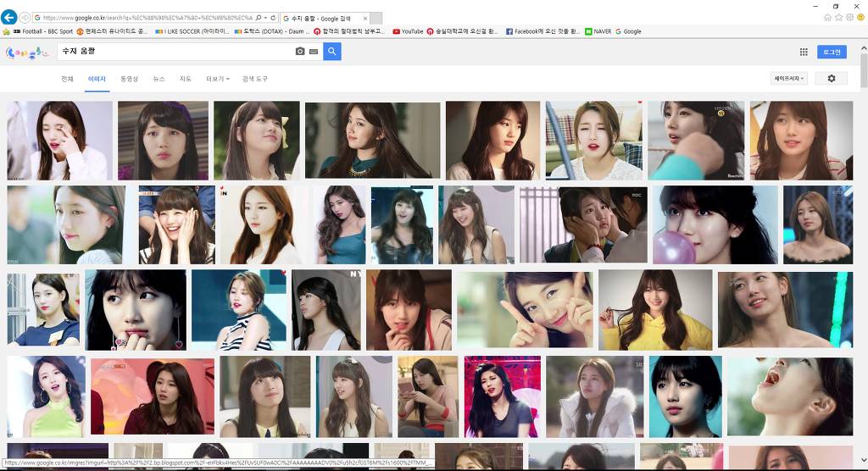Click the browser back arrow button
Image resolution: width=868 pixels, height=471 pixels.
click(9, 17)
